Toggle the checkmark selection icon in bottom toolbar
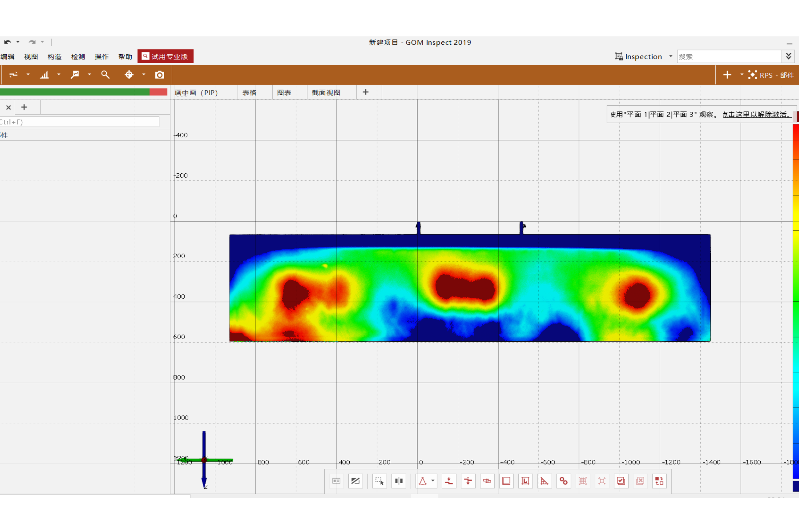Image resolution: width=799 pixels, height=532 pixels. coord(621,481)
